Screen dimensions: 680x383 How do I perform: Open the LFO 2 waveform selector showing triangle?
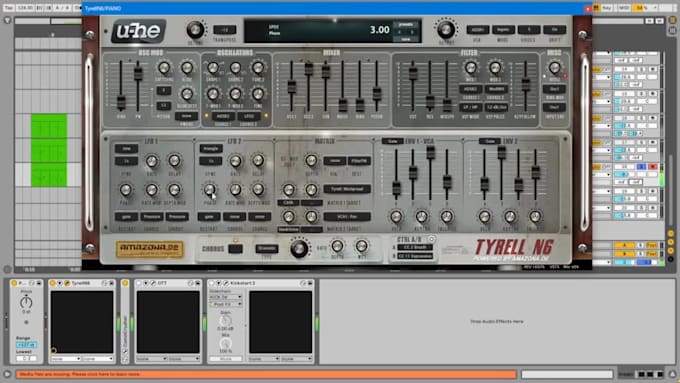[x=211, y=148]
